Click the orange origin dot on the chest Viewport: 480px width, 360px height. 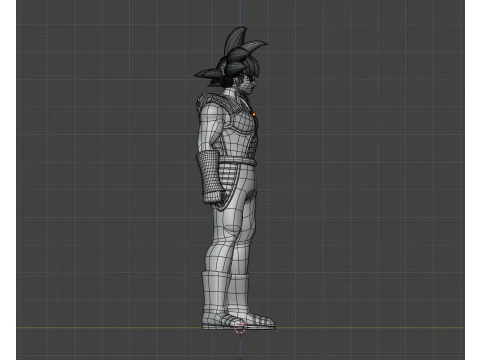[254, 114]
